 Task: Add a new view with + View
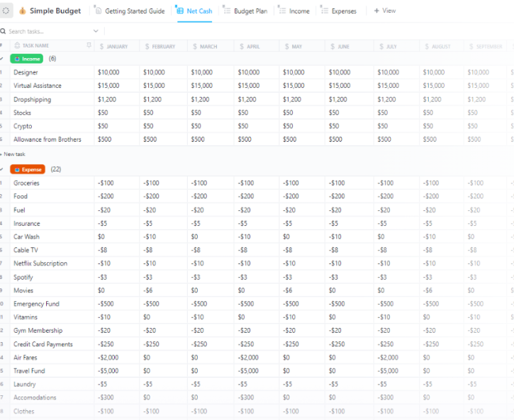tap(385, 11)
